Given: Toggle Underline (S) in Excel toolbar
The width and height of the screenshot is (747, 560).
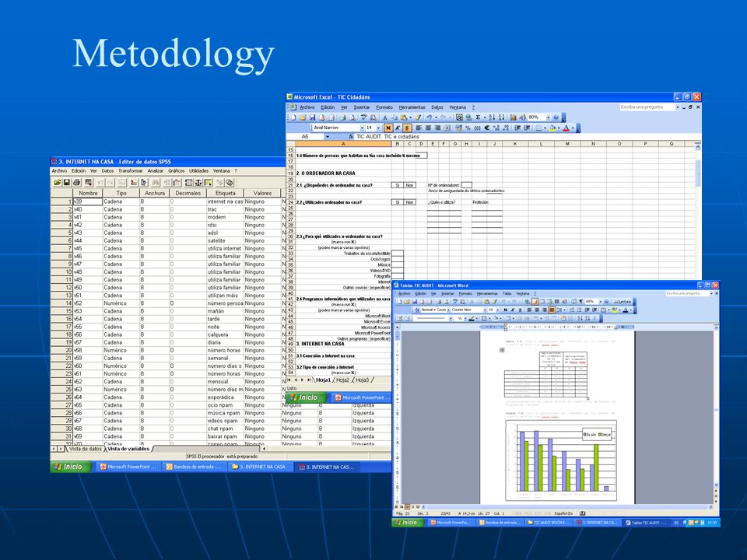Looking at the screenshot, I should click(x=407, y=128).
